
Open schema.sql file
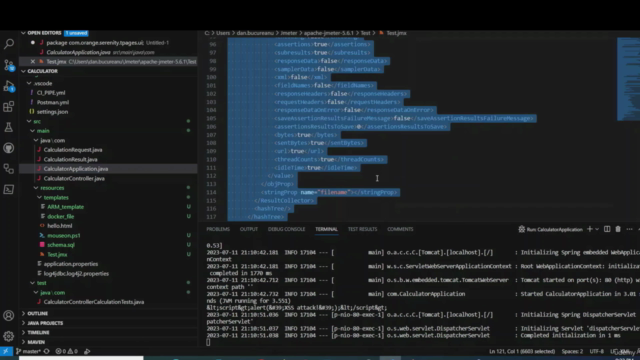61,245
